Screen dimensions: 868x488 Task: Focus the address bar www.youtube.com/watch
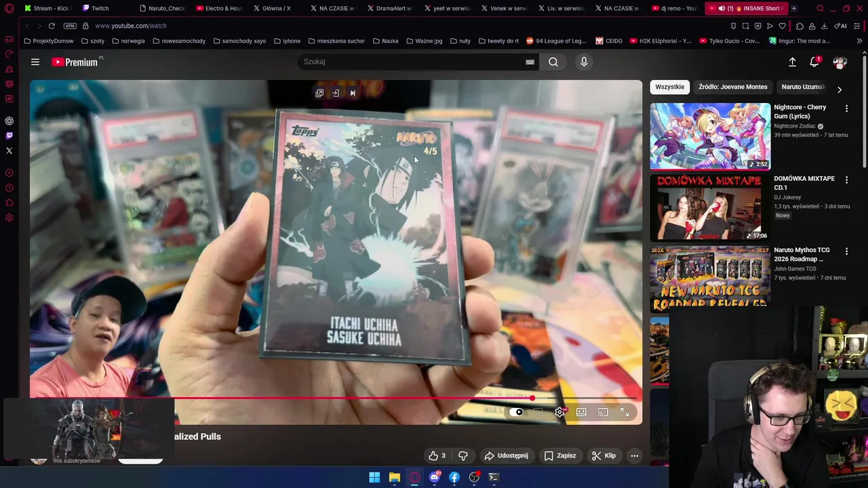(x=131, y=26)
